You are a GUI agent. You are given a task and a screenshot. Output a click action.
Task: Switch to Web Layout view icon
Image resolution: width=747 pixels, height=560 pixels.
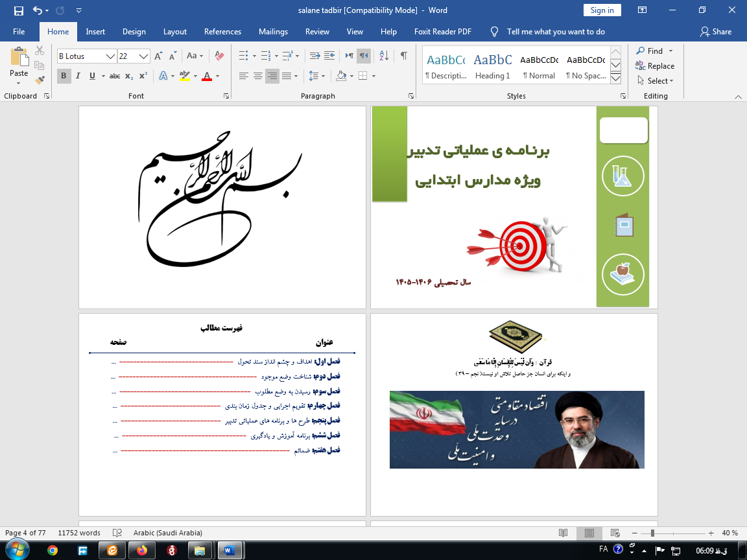pos(615,533)
